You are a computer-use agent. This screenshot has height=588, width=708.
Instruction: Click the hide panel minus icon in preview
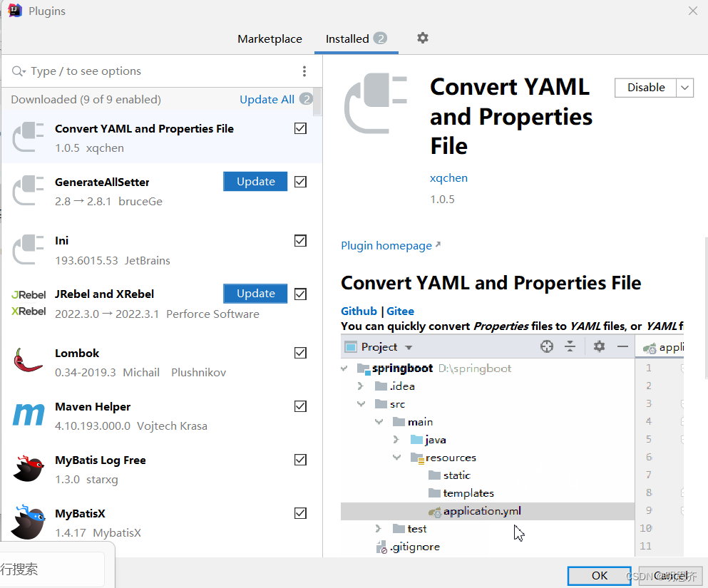coord(622,346)
